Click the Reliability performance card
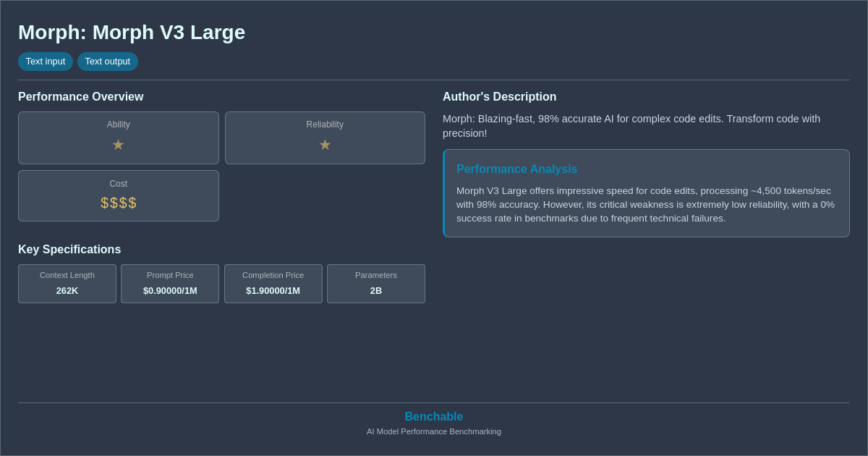 click(325, 138)
